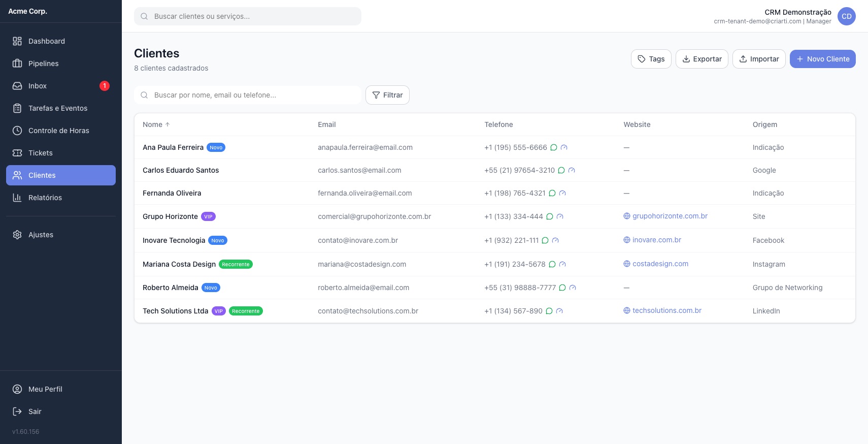Select Clientes in the sidebar

click(x=61, y=175)
